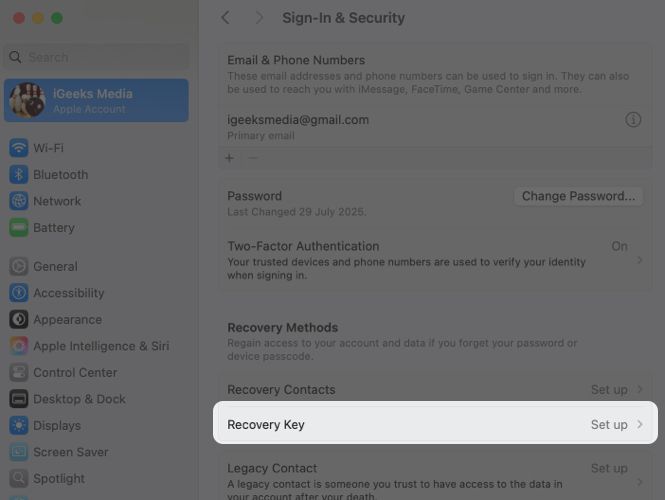Click the Sign-In & Security title
This screenshot has width=665, height=500.
344,18
